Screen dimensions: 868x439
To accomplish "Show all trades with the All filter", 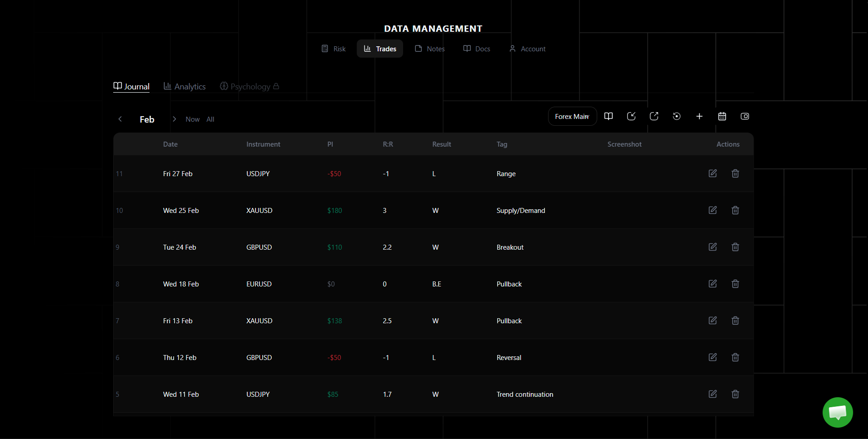I will [x=210, y=119].
